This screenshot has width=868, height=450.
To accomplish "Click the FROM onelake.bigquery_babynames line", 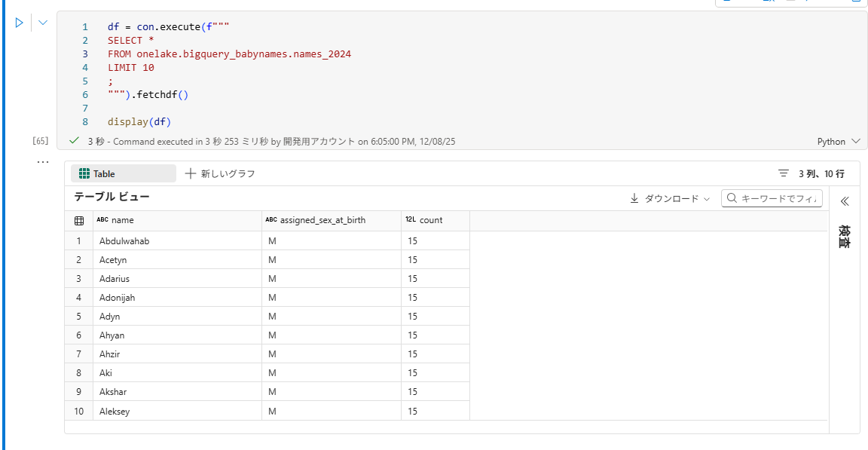I will pos(229,54).
